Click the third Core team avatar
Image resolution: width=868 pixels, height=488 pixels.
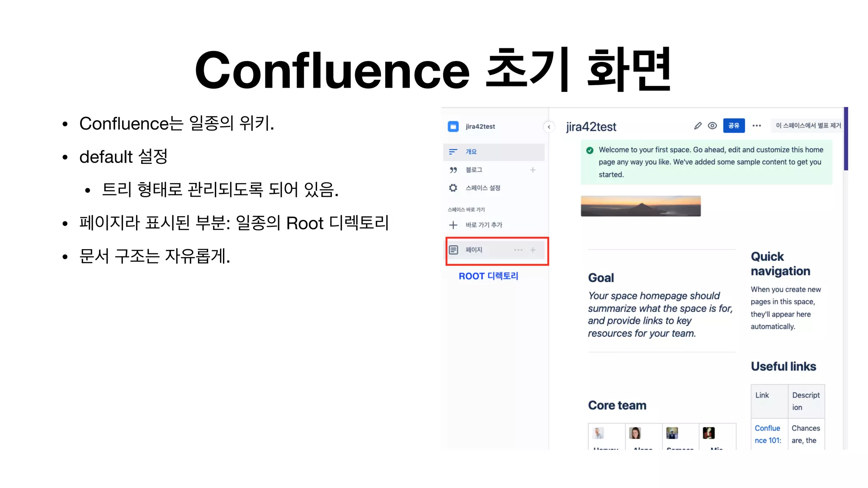tap(672, 433)
